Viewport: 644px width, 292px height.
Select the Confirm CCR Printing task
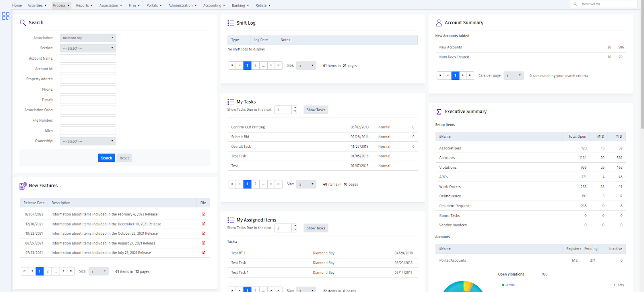coord(322,127)
